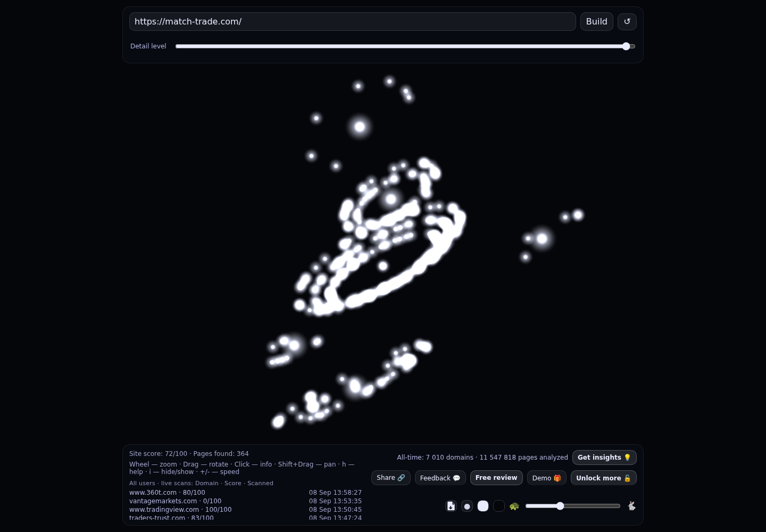Click the animation speed slider handle

click(x=560, y=506)
